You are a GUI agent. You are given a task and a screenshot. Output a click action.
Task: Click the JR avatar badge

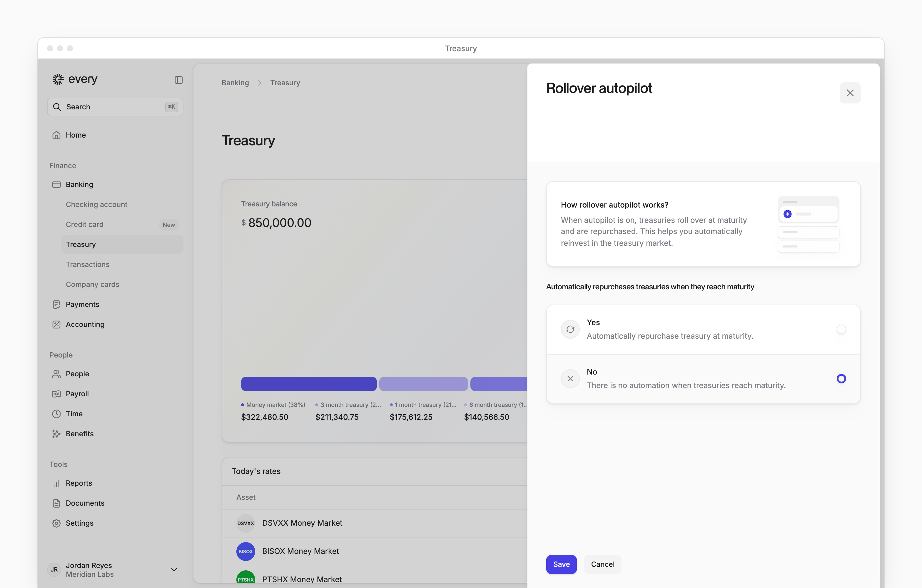point(54,570)
